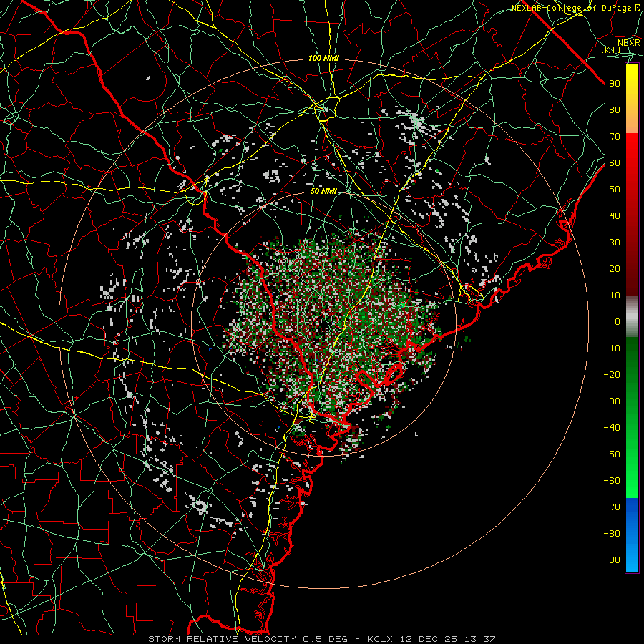Click the bright green segment of the velocity color bar
Image resolution: width=644 pixels, height=644 pixels.
coord(632,418)
